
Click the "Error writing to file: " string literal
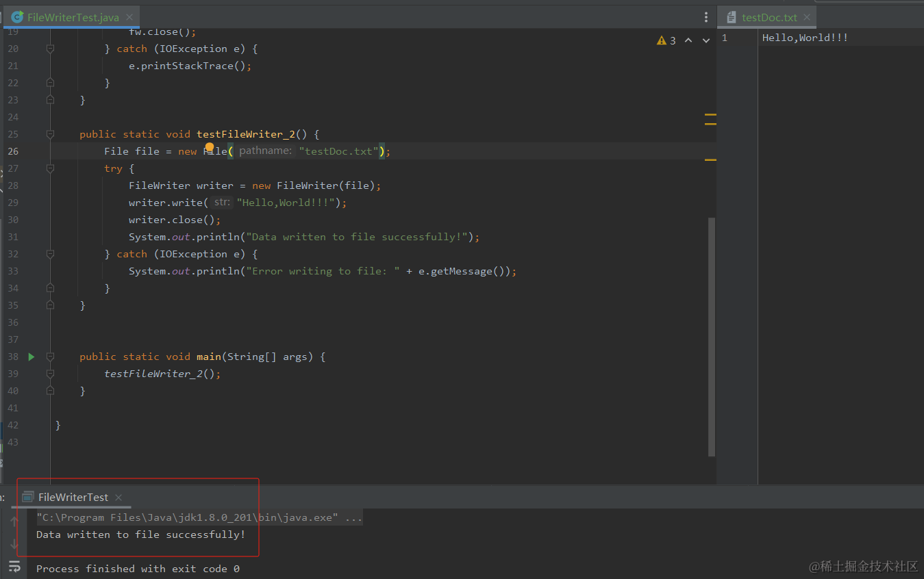[323, 271]
